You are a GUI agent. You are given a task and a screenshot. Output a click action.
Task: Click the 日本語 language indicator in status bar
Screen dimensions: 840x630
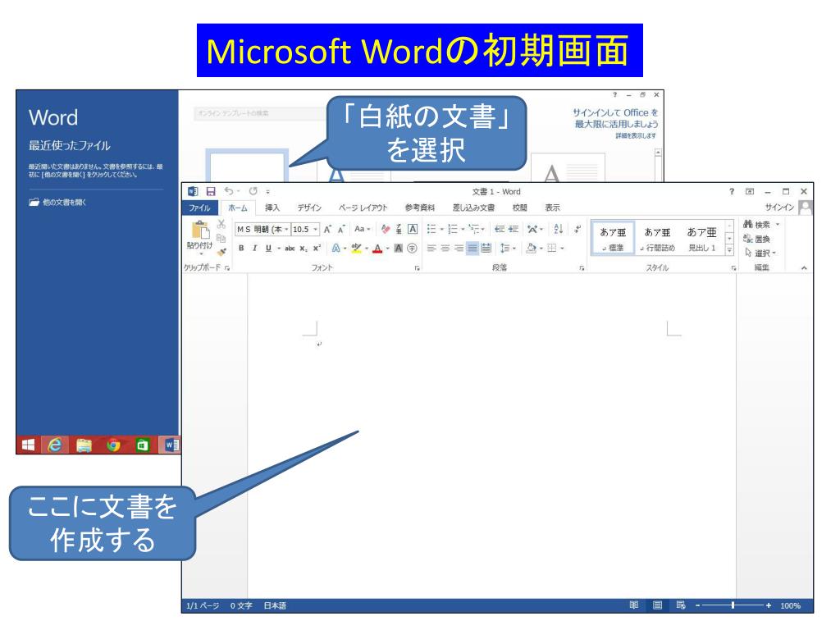point(275,605)
